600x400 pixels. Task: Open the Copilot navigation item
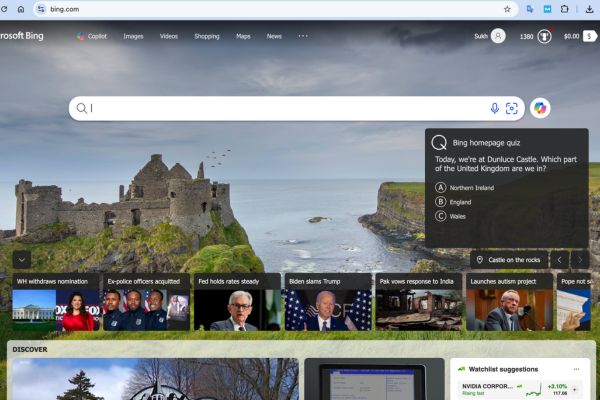click(x=91, y=36)
